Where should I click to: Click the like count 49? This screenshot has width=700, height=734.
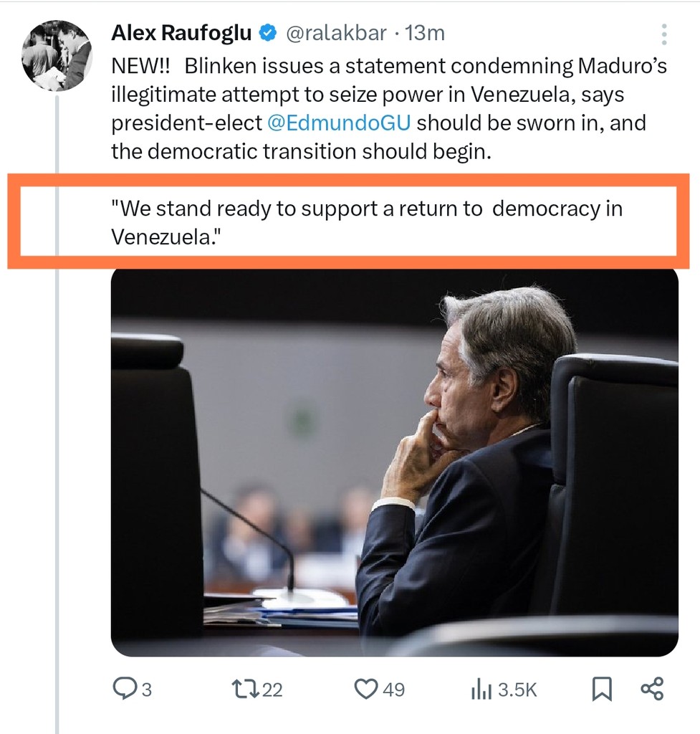click(x=393, y=690)
